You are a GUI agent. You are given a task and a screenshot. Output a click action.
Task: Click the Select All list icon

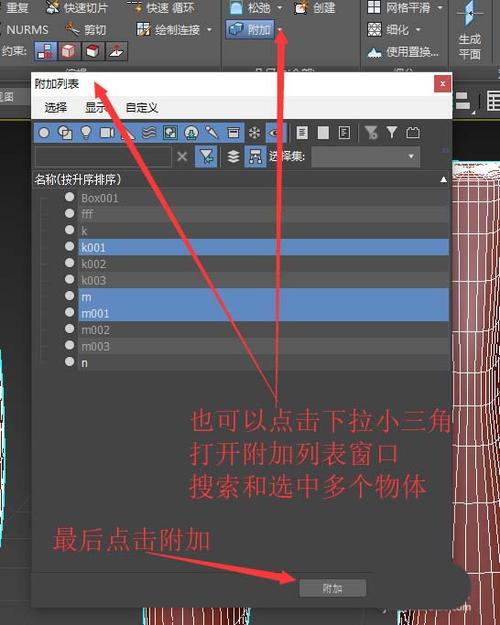[302, 133]
